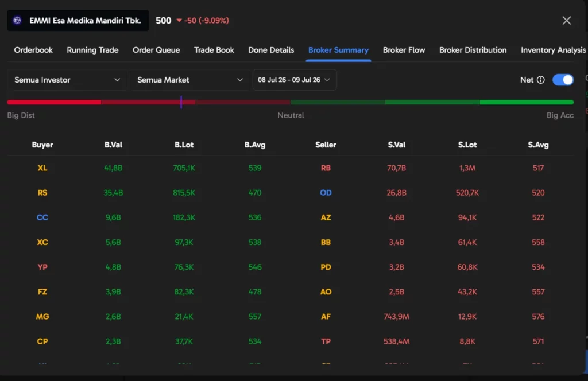The width and height of the screenshot is (588, 381).
Task: Close the broker summary dialog
Action: tap(567, 20)
